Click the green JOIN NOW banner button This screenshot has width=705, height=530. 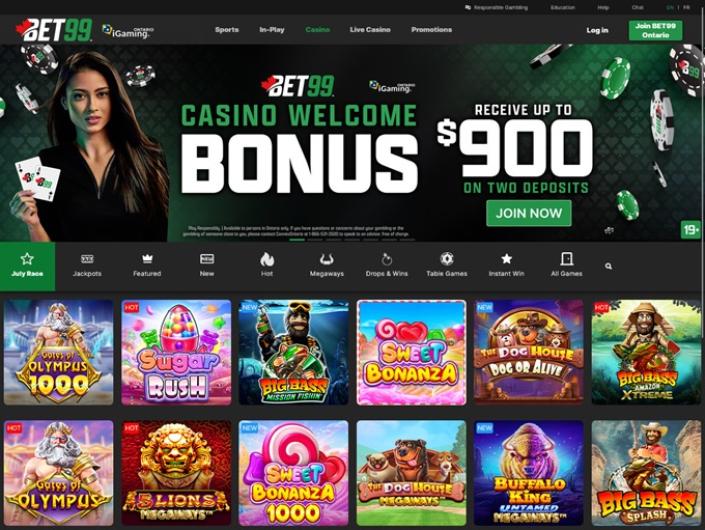click(529, 213)
